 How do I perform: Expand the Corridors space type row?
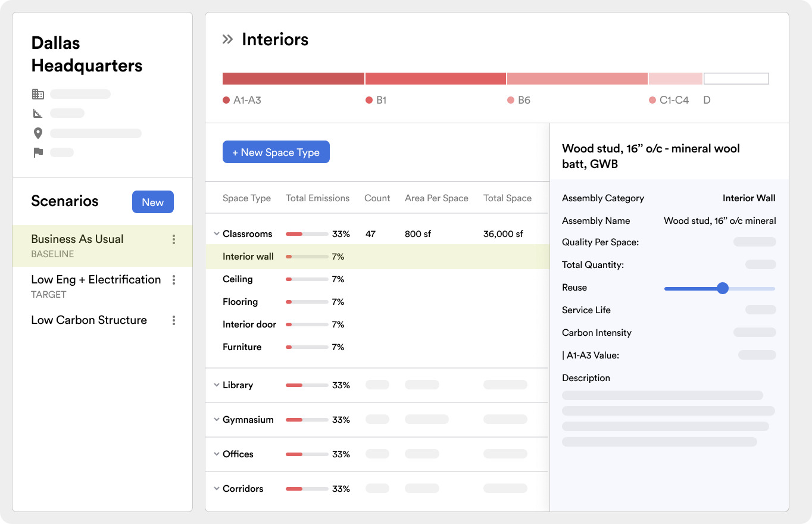tap(216, 489)
